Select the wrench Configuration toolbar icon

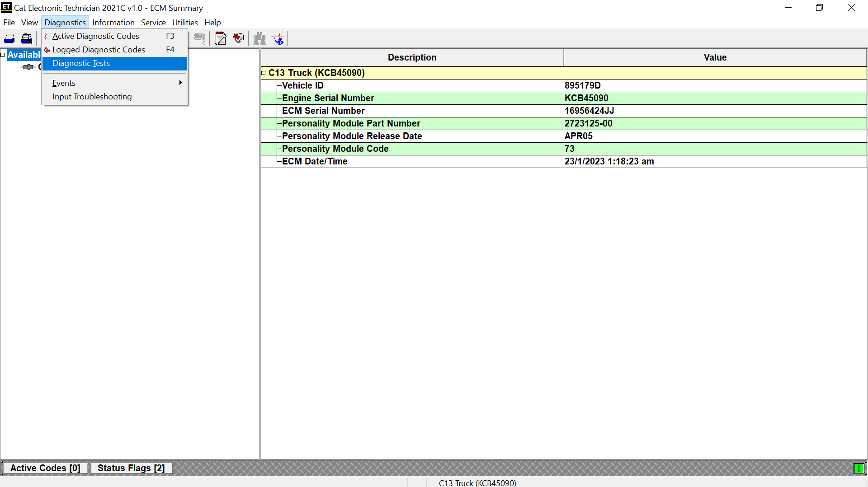220,38
